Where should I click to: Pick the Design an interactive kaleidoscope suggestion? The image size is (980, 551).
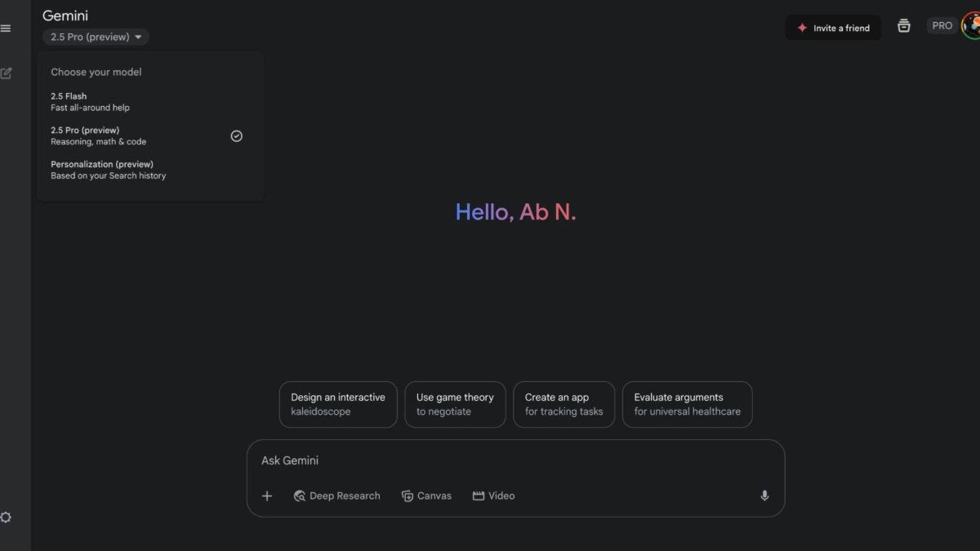[338, 404]
